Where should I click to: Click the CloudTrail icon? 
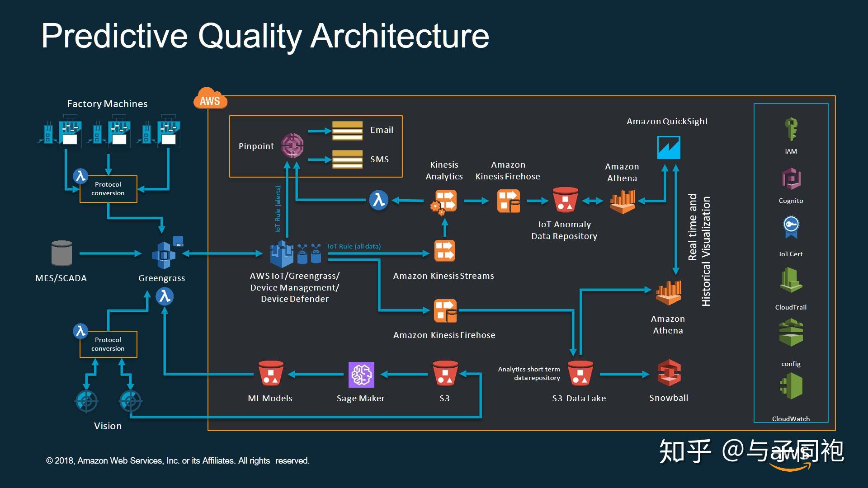(x=791, y=280)
